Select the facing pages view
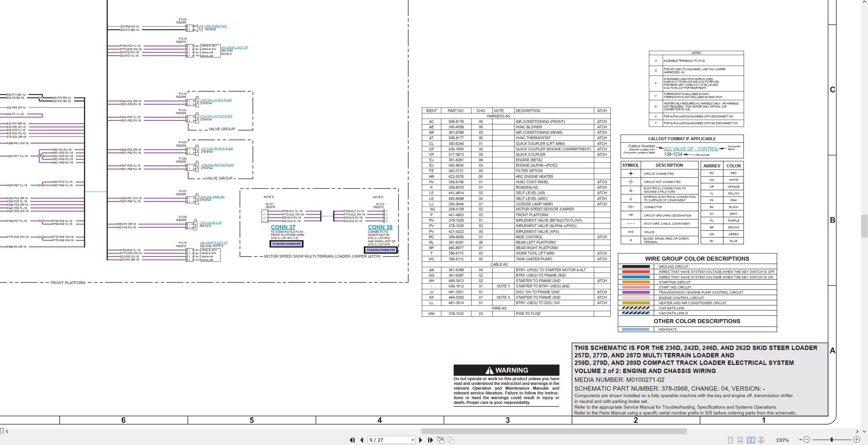This screenshot has width=868, height=445. point(751,440)
